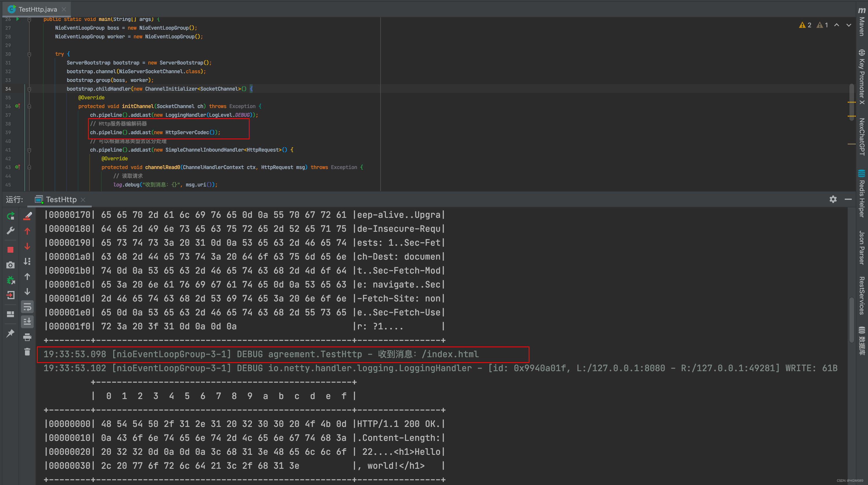Select the TestHttp.java editor tab
The height and width of the screenshot is (485, 868).
(x=37, y=9)
